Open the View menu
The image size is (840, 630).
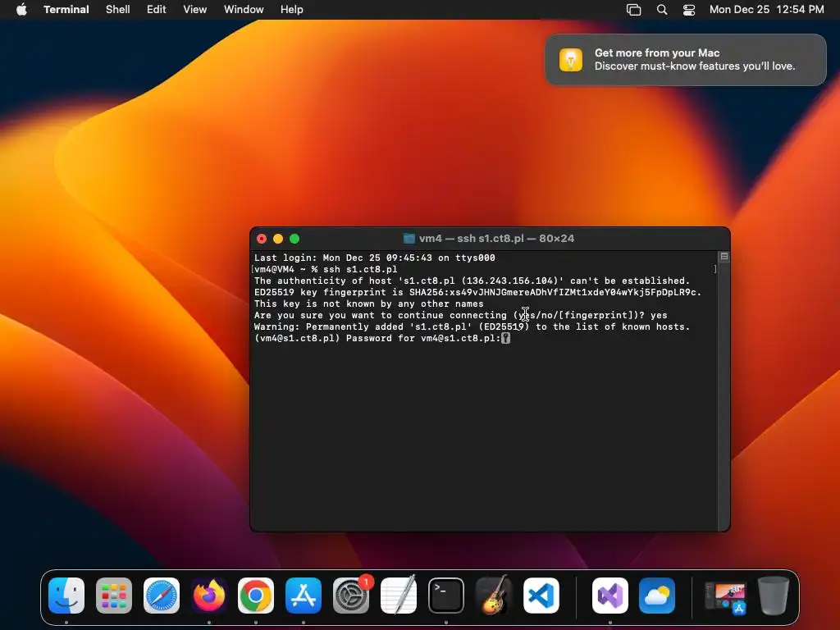click(x=195, y=10)
